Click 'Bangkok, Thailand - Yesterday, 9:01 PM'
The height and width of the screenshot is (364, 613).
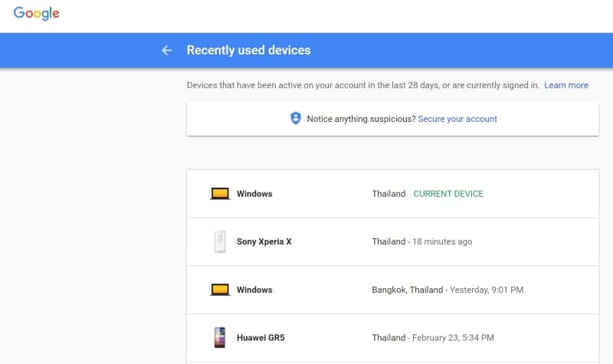click(447, 290)
